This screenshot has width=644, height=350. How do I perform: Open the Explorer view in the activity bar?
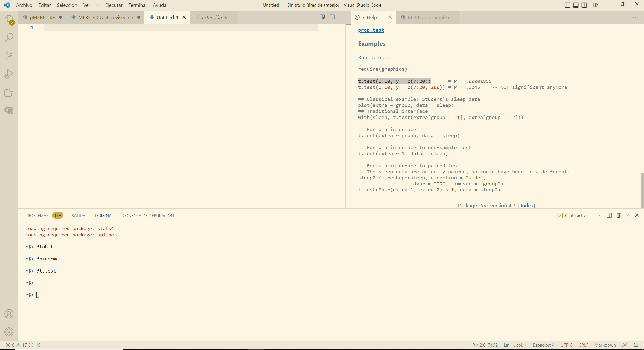(9, 20)
